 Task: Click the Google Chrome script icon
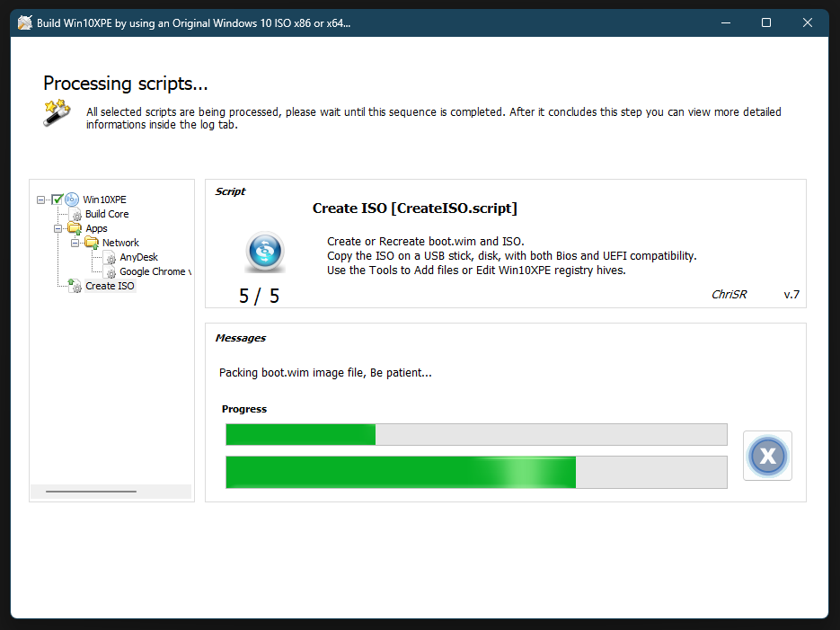pos(111,272)
